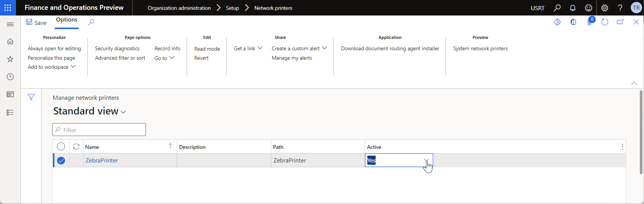The height and width of the screenshot is (204, 644).
Task: Open notifications bell
Action: tap(573, 8)
